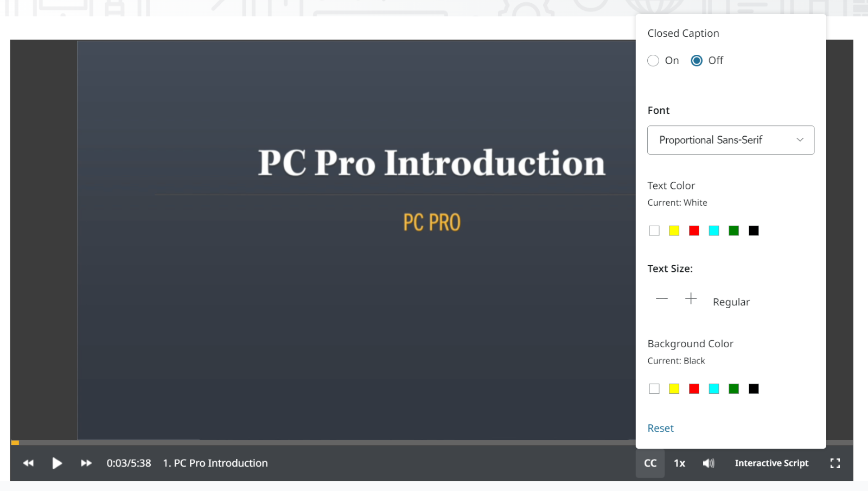
Task: Pick cyan for the background color
Action: tap(714, 389)
